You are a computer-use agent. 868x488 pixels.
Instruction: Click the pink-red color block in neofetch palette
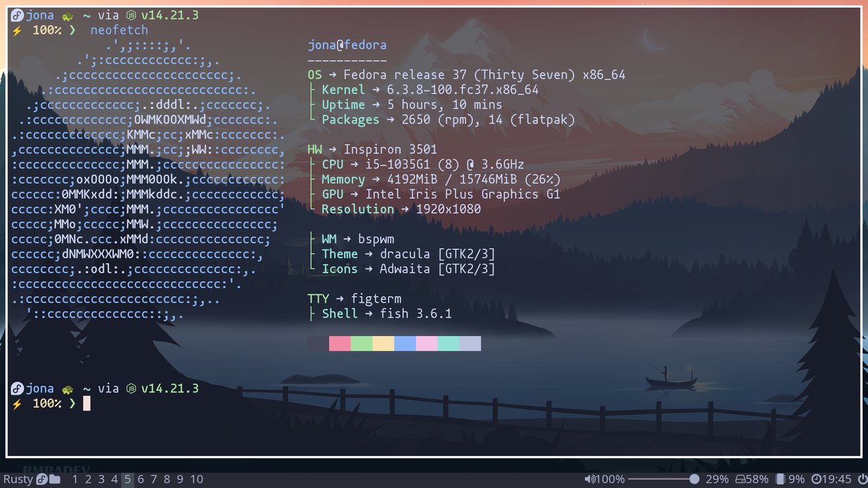click(x=340, y=343)
